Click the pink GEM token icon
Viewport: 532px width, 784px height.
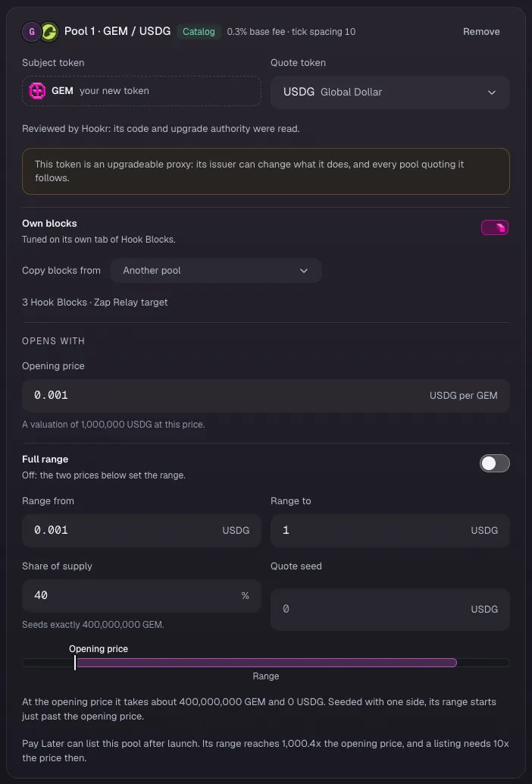pos(37,91)
